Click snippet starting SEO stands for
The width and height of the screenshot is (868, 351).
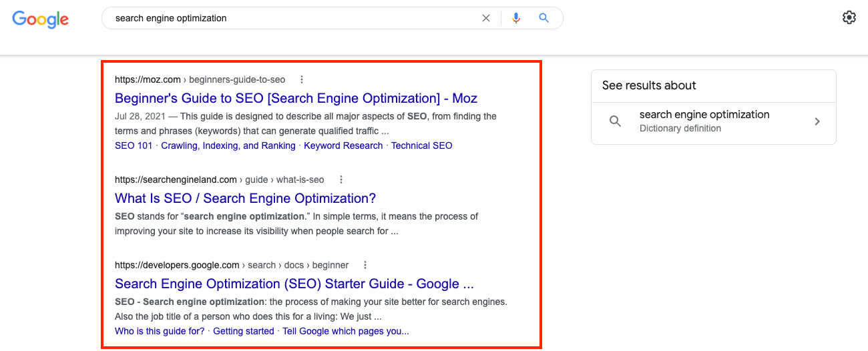[x=296, y=224]
